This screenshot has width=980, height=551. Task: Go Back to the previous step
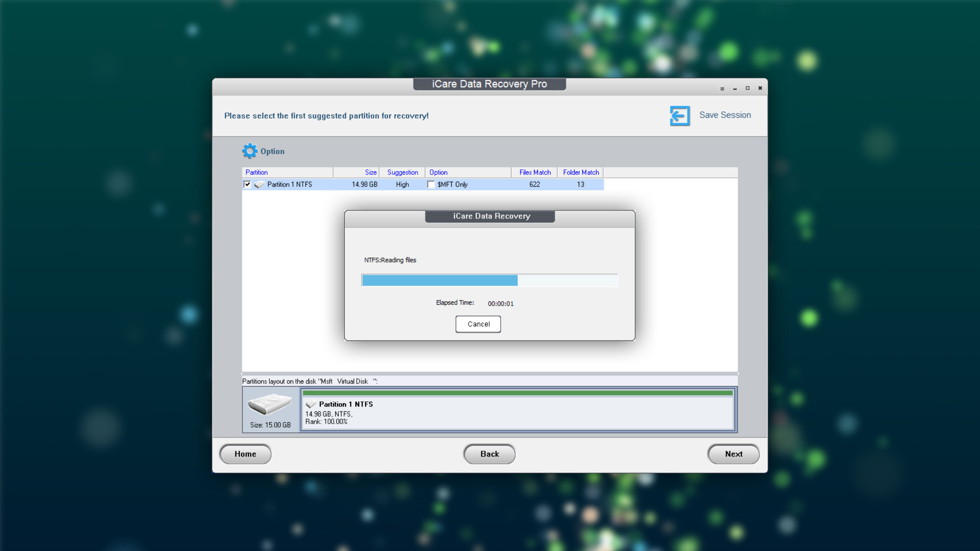point(490,454)
